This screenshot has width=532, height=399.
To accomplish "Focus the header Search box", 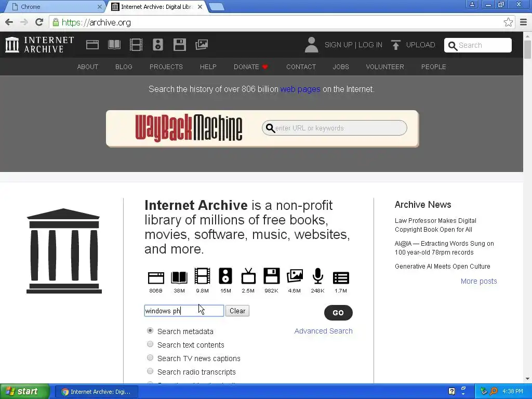I will [478, 45].
